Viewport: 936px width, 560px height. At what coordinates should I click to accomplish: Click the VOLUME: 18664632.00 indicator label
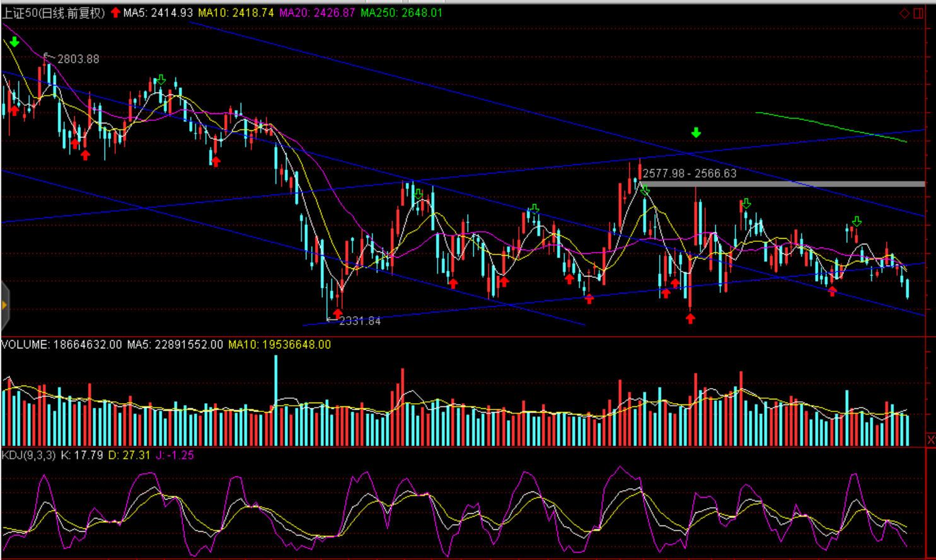point(62,345)
